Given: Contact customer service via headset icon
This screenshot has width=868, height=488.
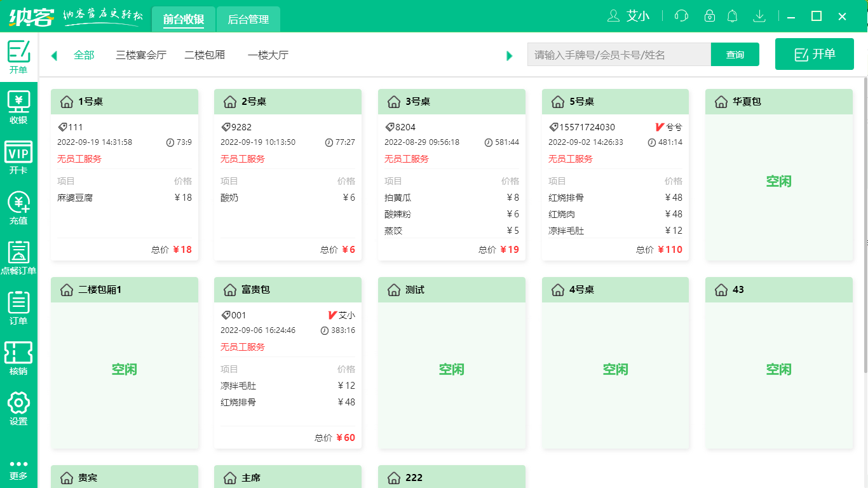Looking at the screenshot, I should click(x=680, y=16).
